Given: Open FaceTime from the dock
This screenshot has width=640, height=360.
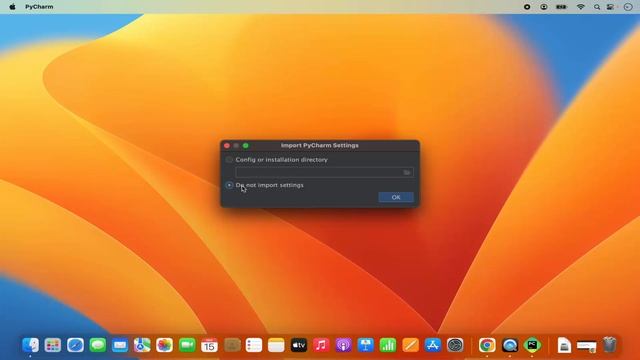Looking at the screenshot, I should 187,345.
